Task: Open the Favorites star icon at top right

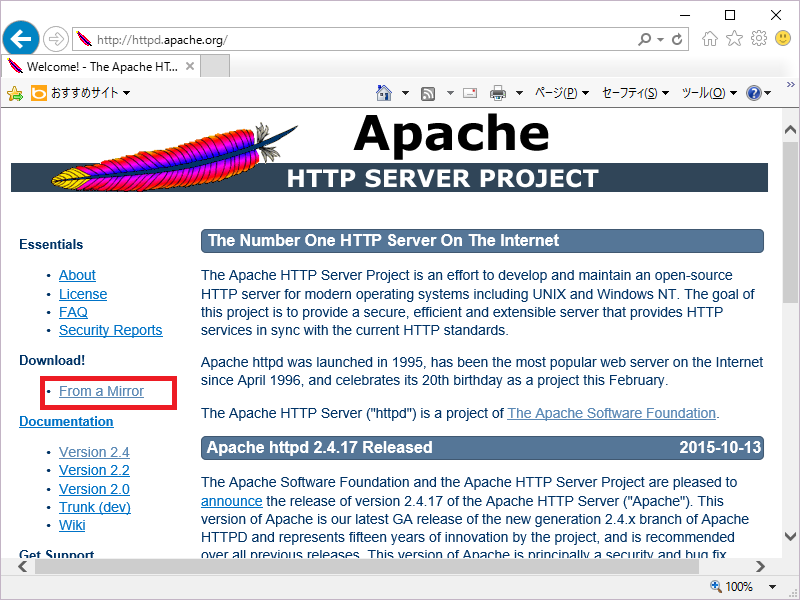Action: (734, 38)
